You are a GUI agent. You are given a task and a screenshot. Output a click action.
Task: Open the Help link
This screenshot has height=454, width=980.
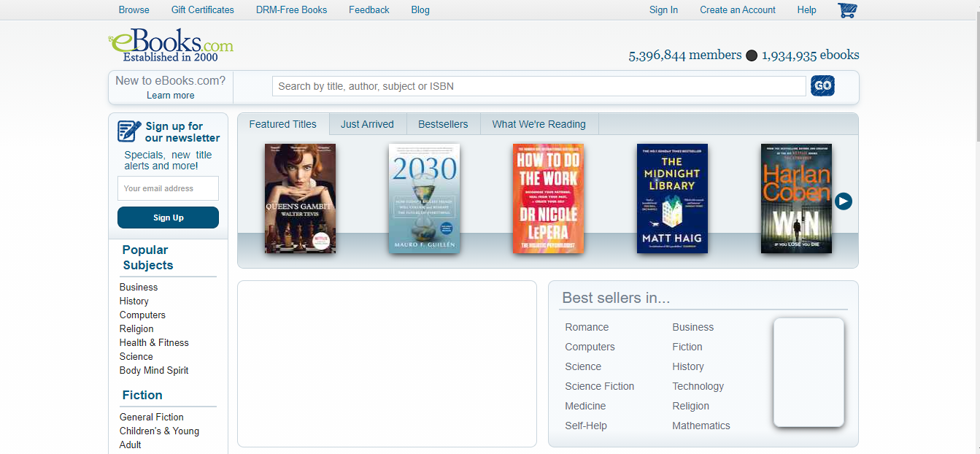click(806, 9)
